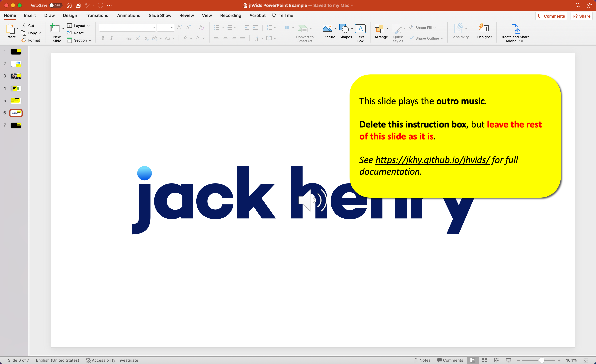Click the Share button
This screenshot has height=364, width=596.
click(582, 16)
